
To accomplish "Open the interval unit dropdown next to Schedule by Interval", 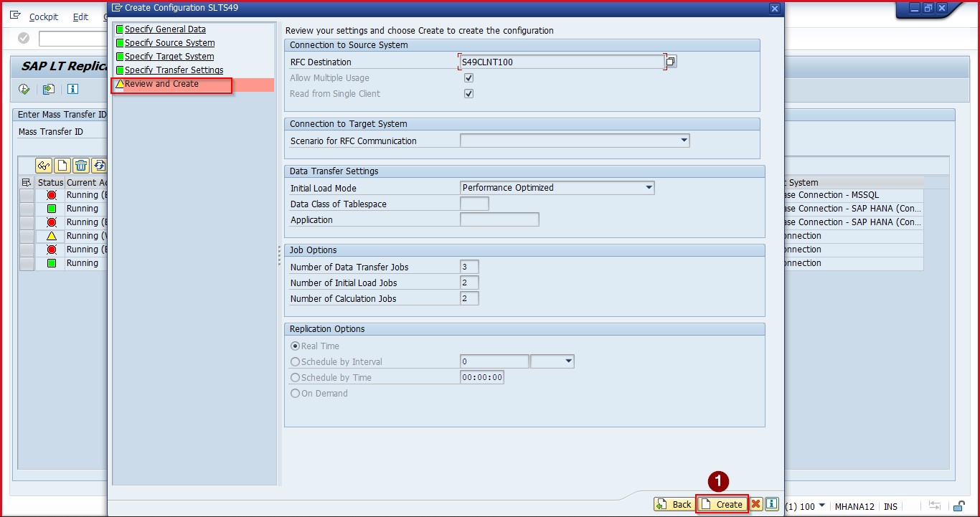I will click(x=568, y=362).
